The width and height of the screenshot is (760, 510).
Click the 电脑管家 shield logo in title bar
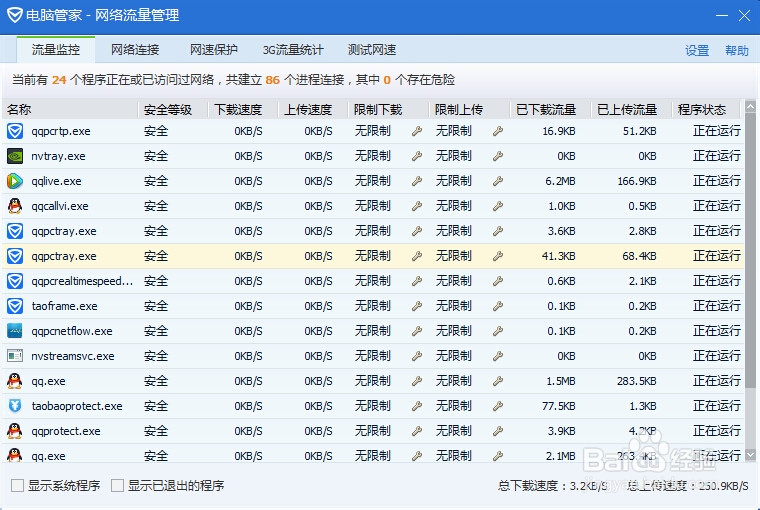coord(15,15)
